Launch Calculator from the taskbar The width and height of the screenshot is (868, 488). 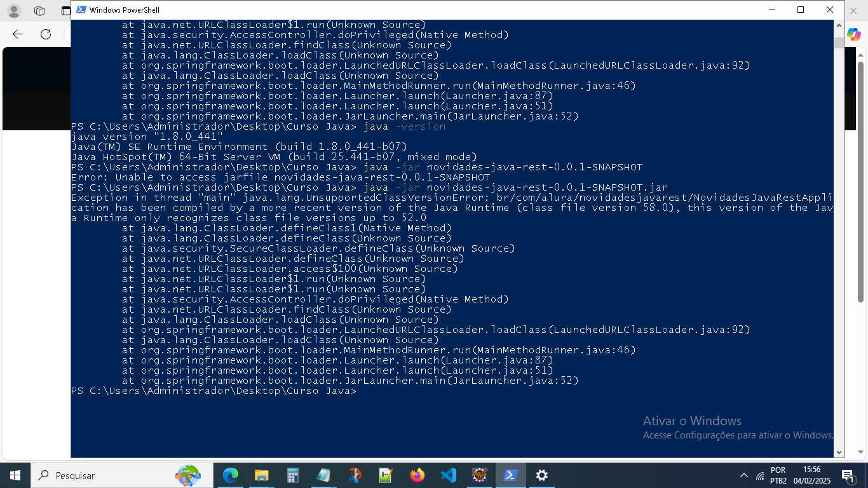click(293, 475)
